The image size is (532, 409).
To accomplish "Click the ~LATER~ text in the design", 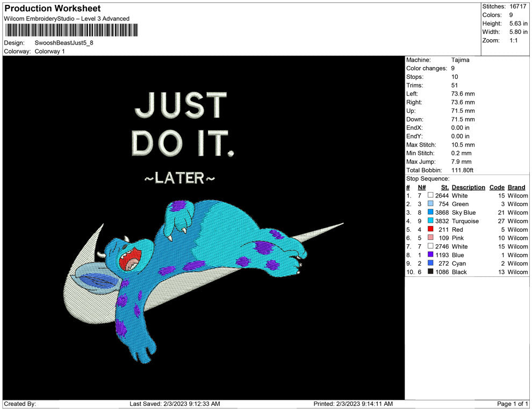I will click(179, 178).
